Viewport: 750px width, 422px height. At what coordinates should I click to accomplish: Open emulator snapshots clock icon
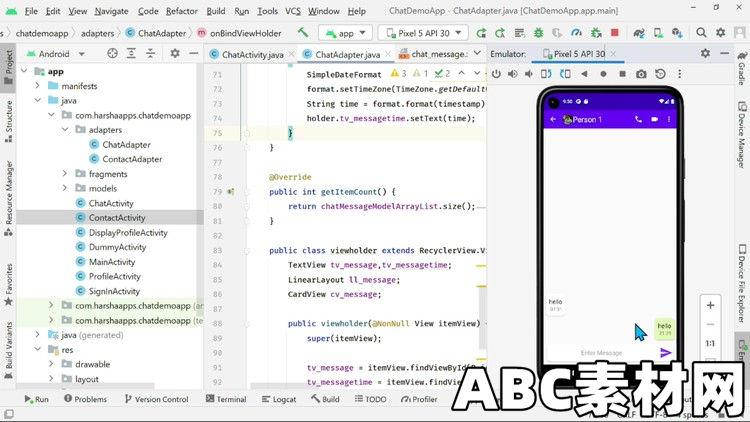click(660, 74)
